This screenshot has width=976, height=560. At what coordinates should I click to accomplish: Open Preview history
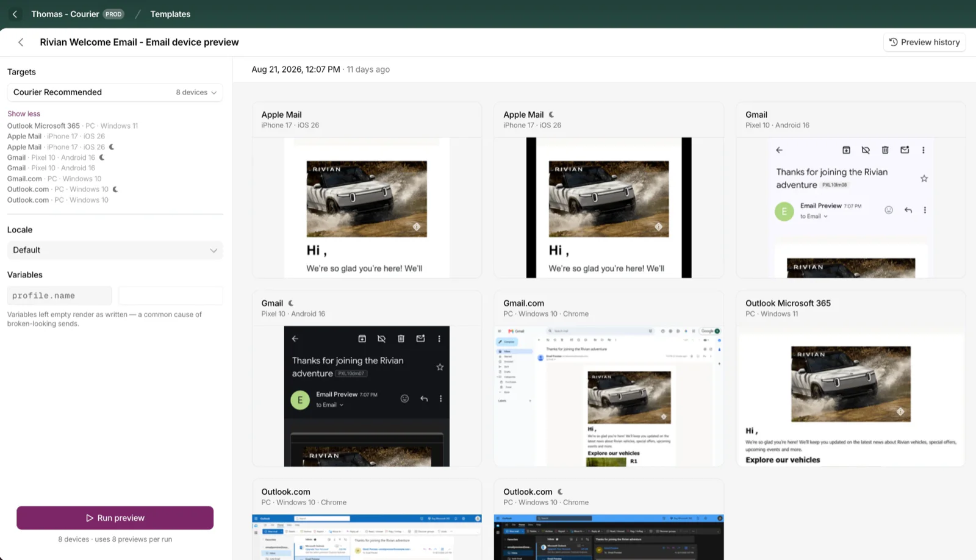coord(924,42)
